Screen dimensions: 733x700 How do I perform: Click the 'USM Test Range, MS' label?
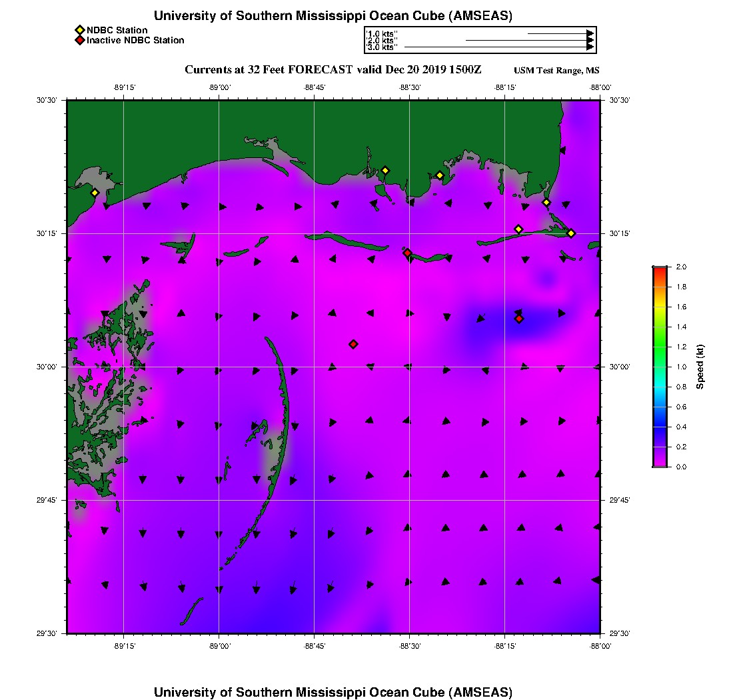coord(556,71)
